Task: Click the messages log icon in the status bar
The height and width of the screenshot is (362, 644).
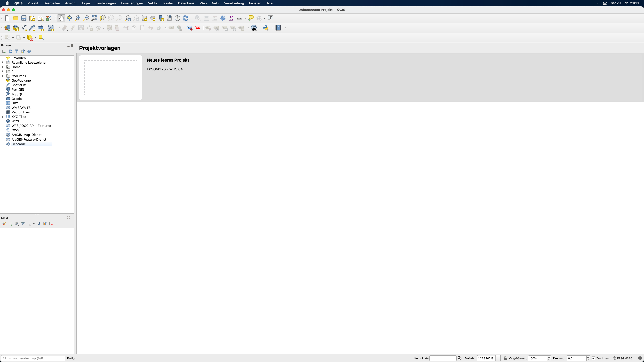Action: 640,358
